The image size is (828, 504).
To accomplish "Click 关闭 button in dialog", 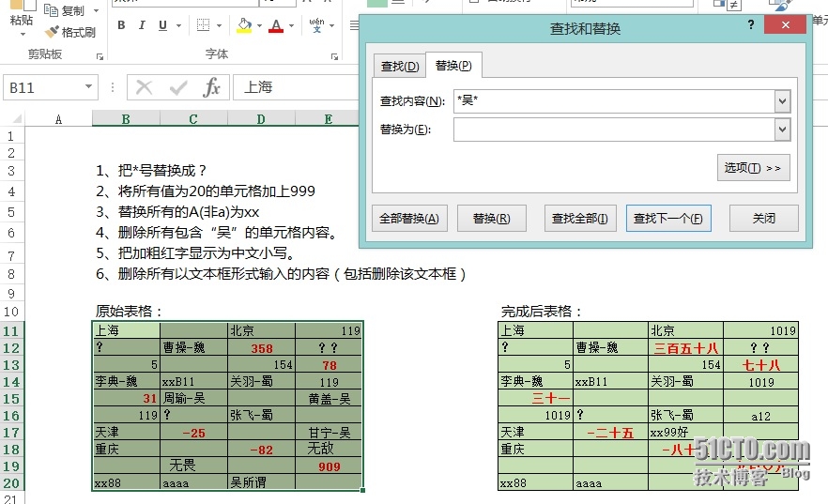I will pos(763,219).
